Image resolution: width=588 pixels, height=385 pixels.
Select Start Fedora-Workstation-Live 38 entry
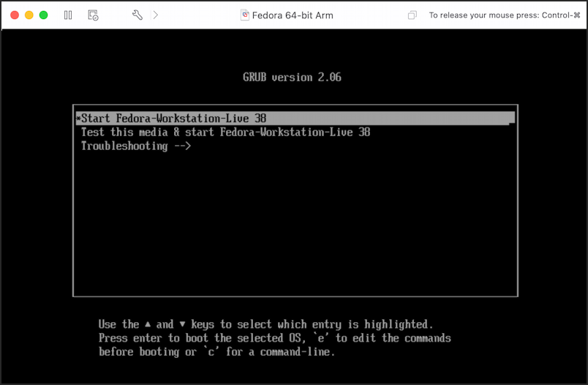pyautogui.click(x=295, y=118)
